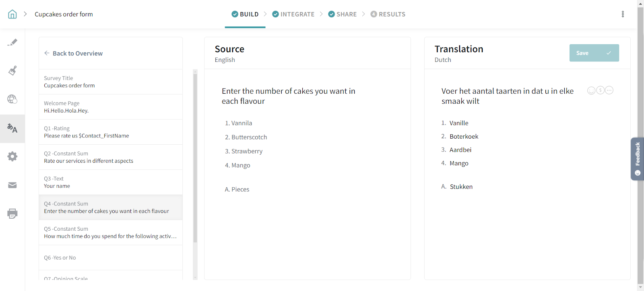Screen dimensions: 644x291
Task: Open the settings gear in sidebar
Action: point(12,156)
